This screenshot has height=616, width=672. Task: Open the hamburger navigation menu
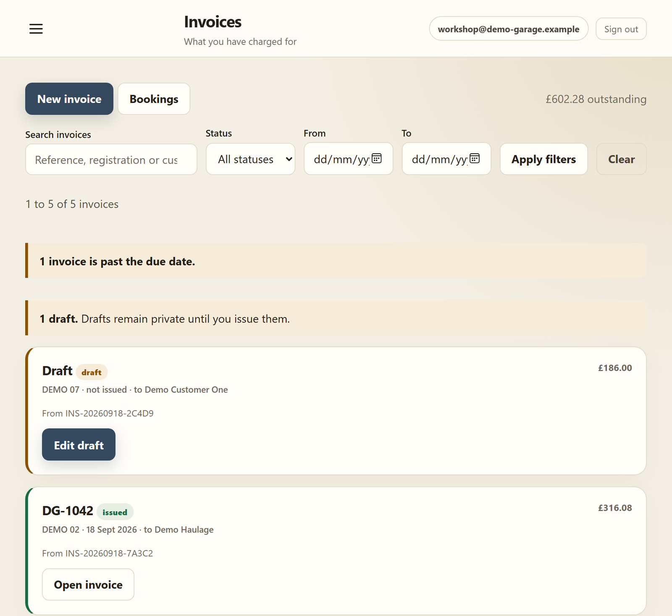tap(36, 29)
